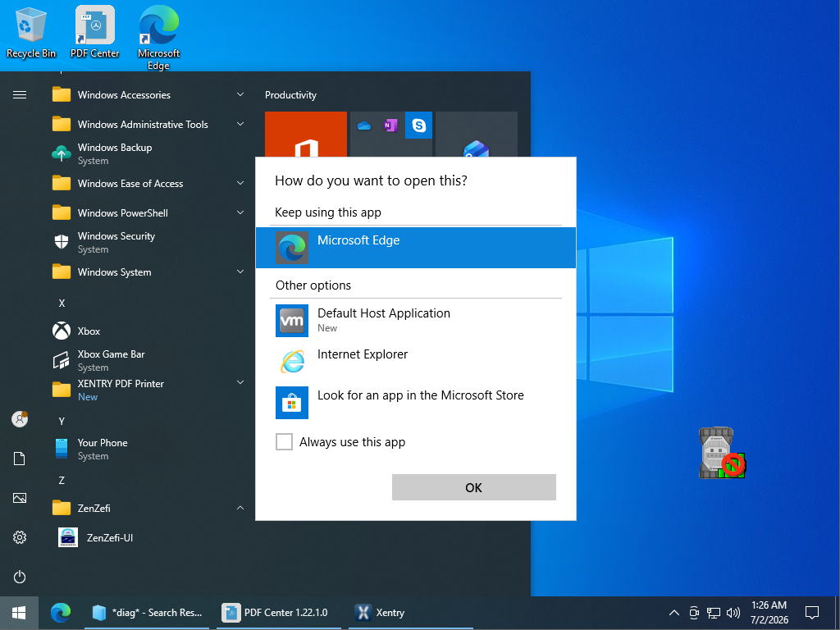
Task: Open the Action Center notifications icon
Action: 812,612
